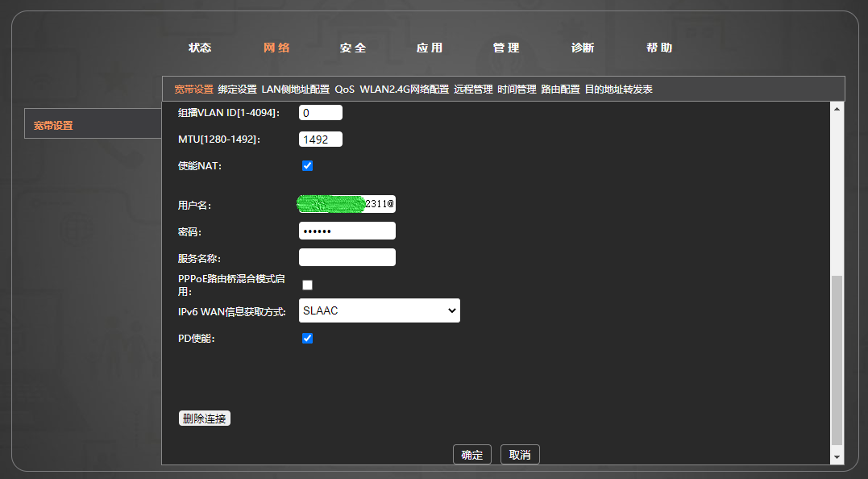
Task: Open the 安全 menu
Action: coord(352,48)
